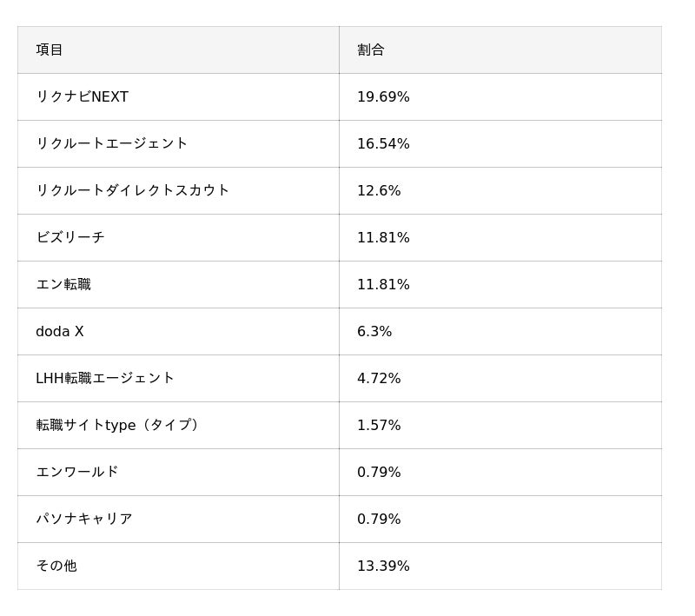Click the エン転職 cell

[63, 284]
